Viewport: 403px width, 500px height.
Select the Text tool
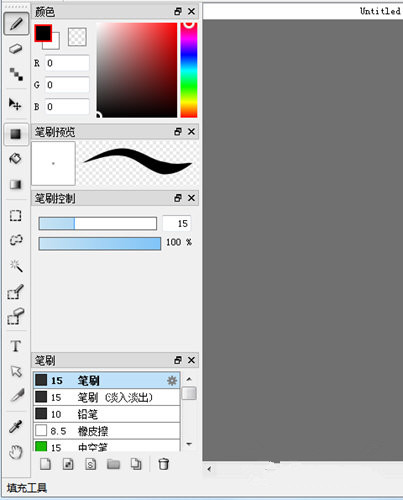coord(16,346)
